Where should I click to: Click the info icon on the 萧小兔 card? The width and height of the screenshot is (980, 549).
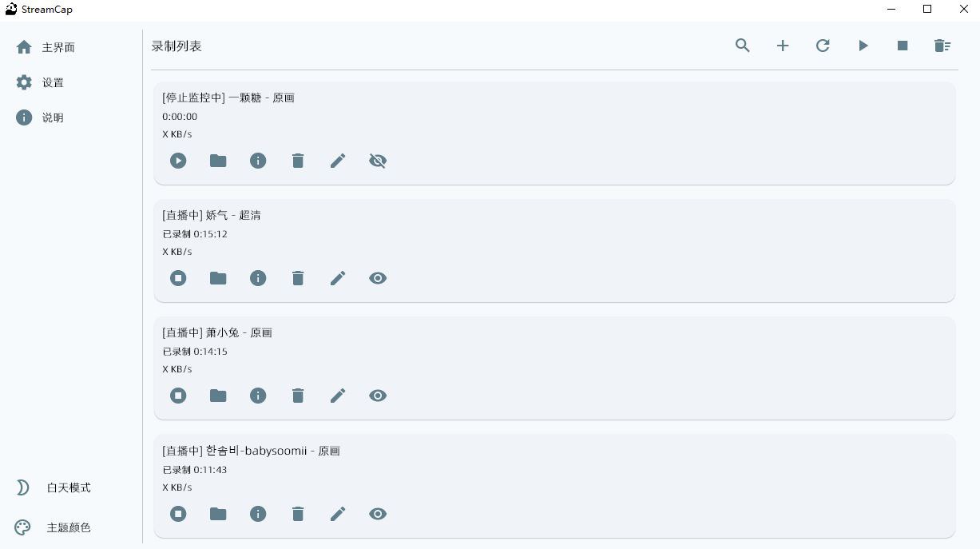258,396
